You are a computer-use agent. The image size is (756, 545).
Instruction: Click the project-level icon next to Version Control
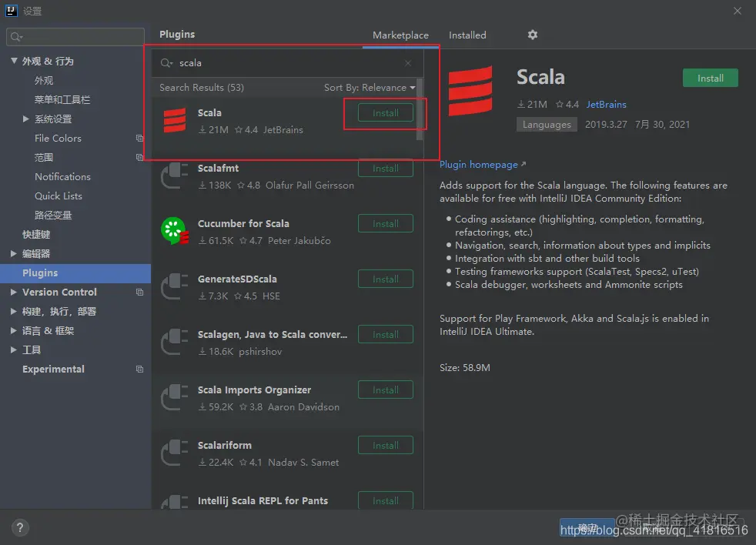click(140, 293)
